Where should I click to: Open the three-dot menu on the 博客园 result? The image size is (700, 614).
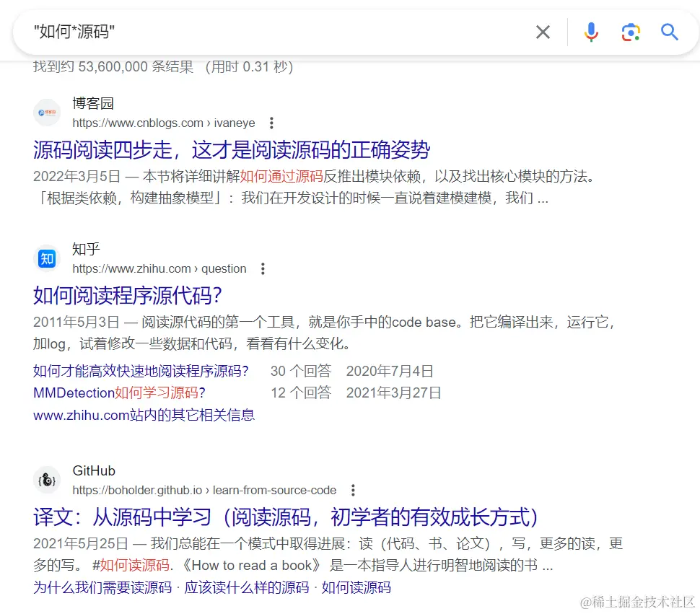pos(271,123)
